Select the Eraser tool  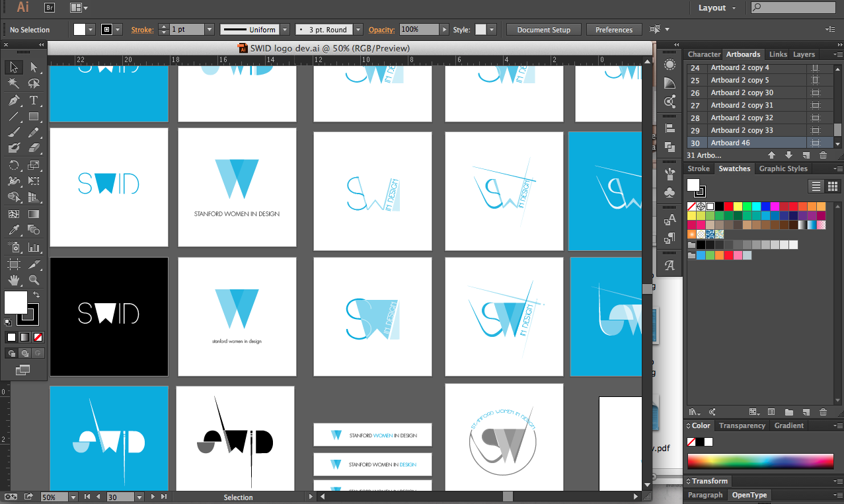coord(34,149)
